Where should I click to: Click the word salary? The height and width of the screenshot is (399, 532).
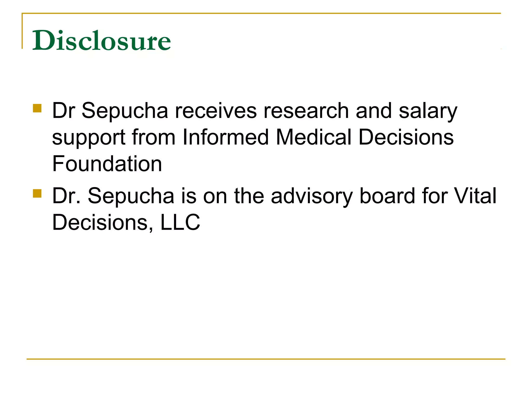coord(428,111)
